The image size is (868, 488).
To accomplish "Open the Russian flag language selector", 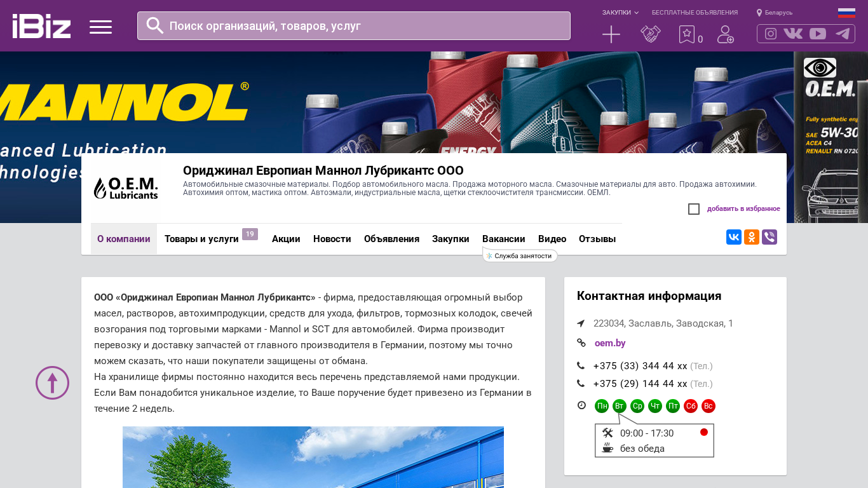I will (846, 13).
